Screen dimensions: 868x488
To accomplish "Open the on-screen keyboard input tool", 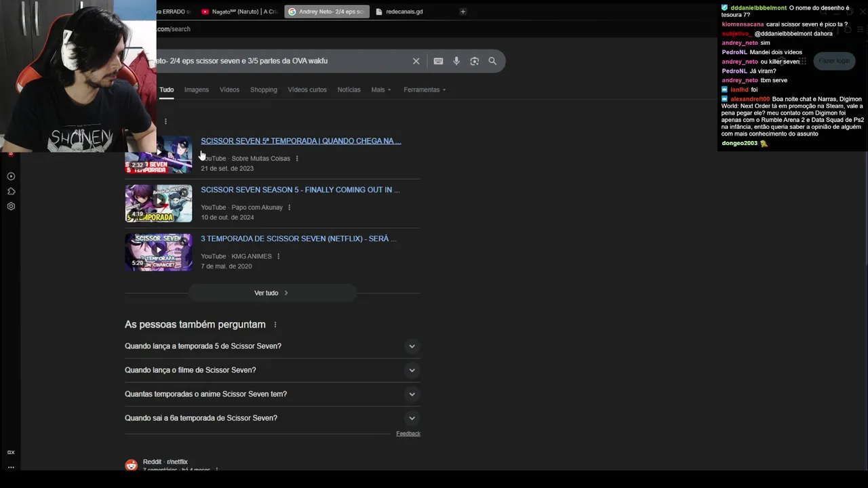I will (x=438, y=61).
